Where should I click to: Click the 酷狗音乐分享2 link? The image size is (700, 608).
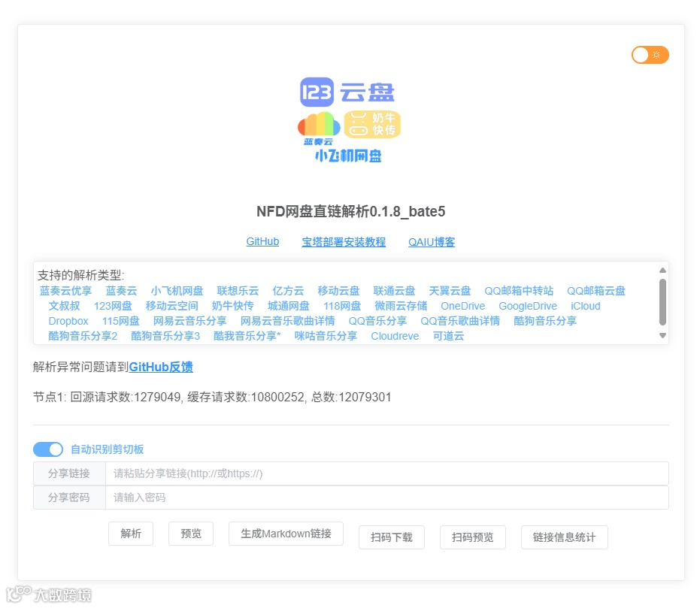coord(83,336)
